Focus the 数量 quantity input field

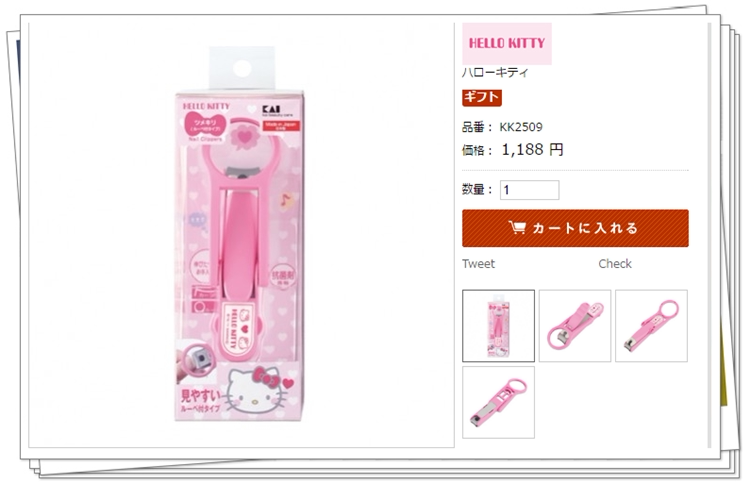[529, 190]
